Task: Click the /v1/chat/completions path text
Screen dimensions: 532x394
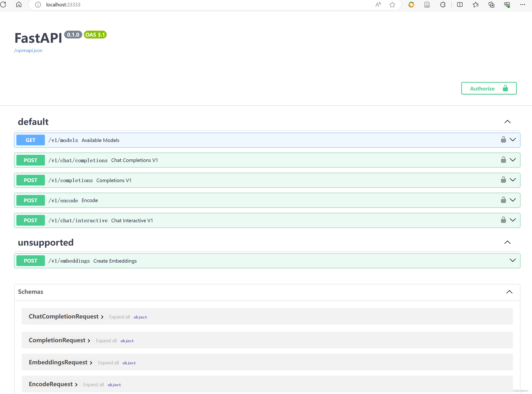Action: coord(78,160)
